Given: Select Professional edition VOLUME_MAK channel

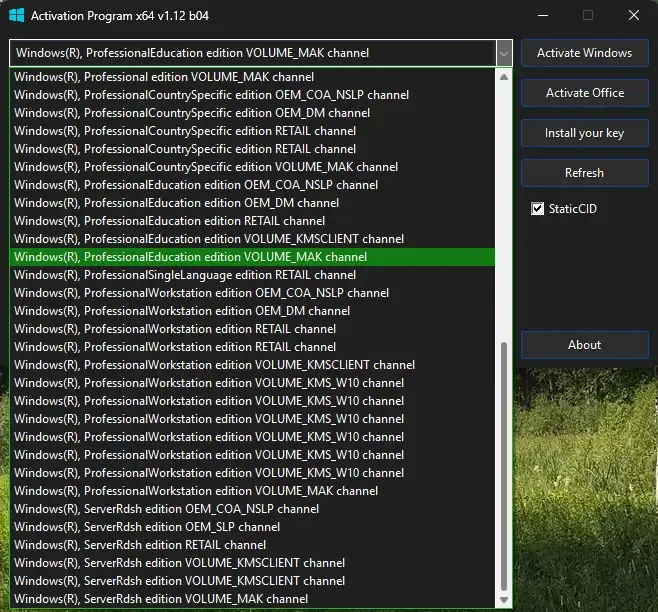Looking at the screenshot, I should (x=252, y=77).
